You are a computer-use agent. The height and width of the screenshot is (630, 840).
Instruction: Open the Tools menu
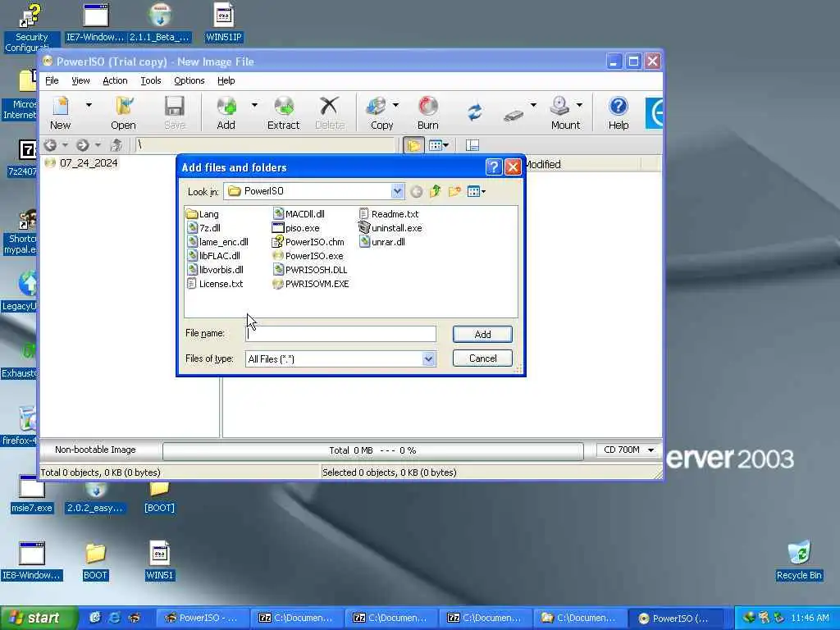tap(151, 80)
